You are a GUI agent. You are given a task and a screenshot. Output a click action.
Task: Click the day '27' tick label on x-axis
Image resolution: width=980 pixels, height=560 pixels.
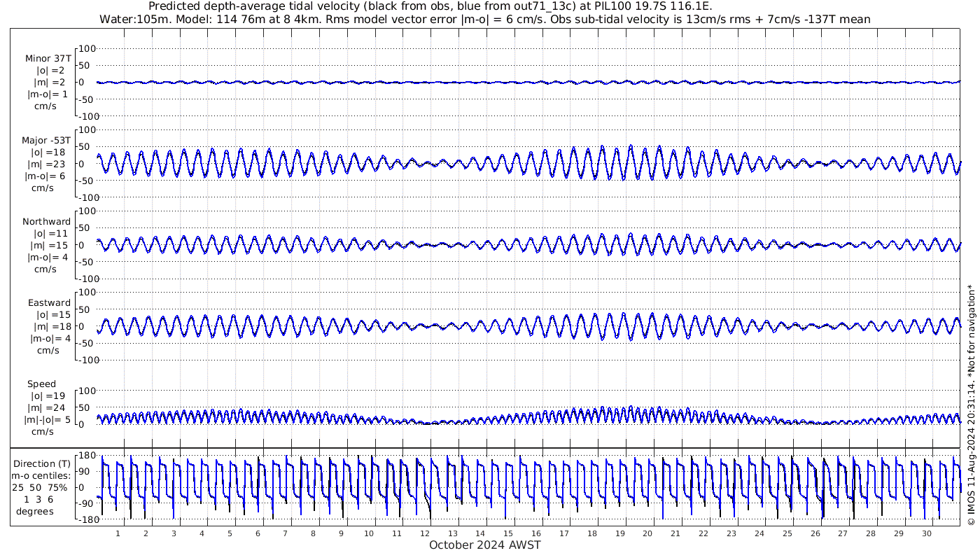843,533
